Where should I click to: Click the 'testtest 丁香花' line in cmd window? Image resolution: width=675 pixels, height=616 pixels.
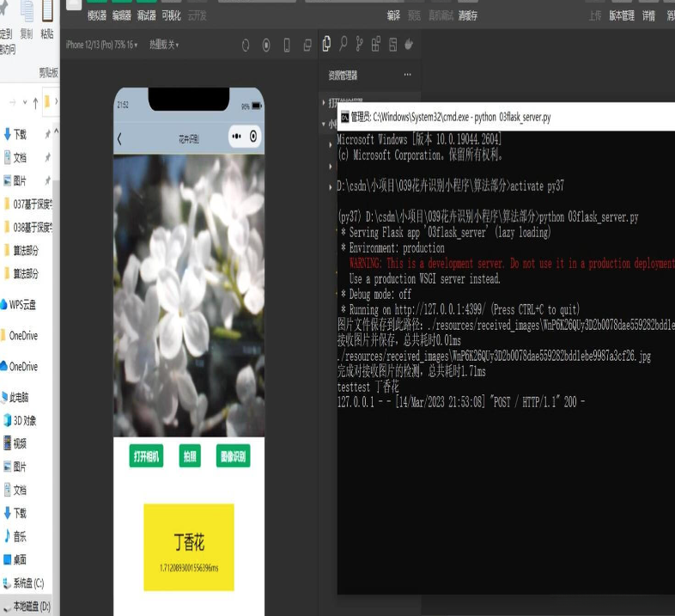coord(368,387)
